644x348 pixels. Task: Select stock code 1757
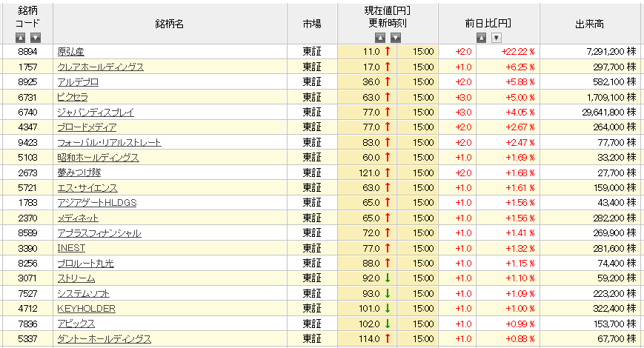tap(27, 67)
